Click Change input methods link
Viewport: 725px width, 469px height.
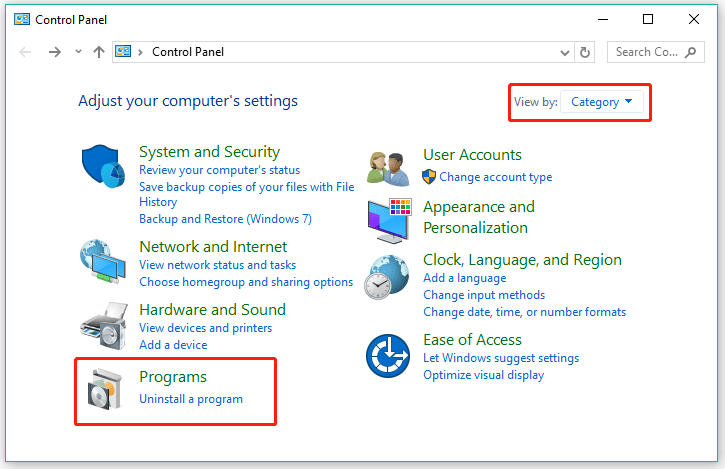click(x=484, y=295)
